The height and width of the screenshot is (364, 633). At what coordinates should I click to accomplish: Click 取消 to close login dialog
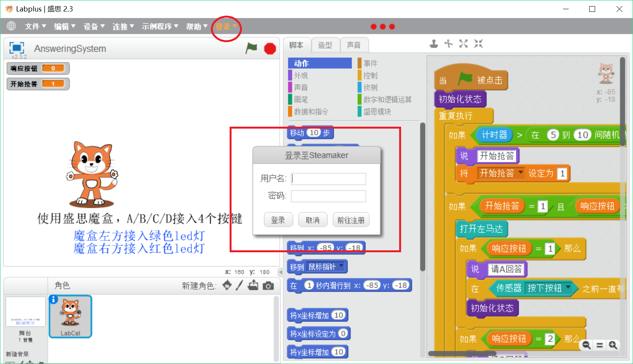point(313,220)
